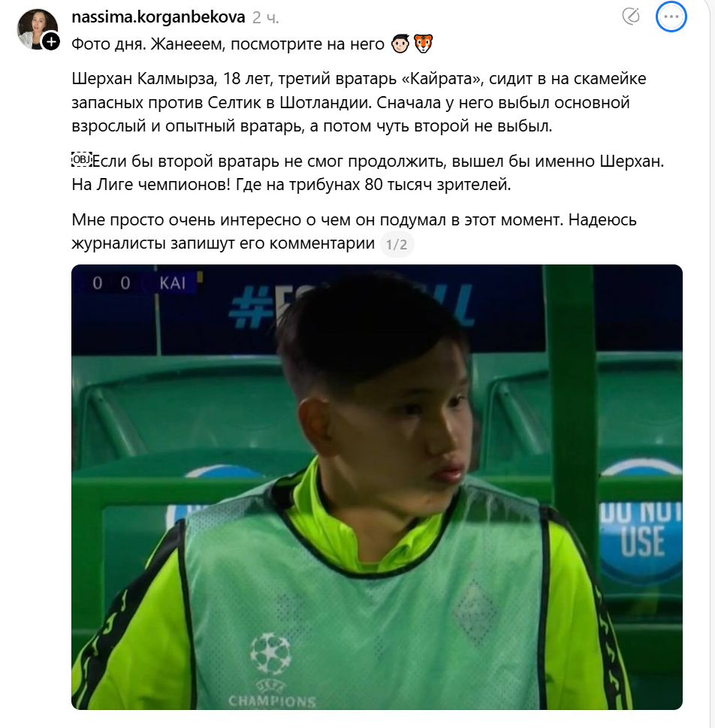
Task: Open the post via the '2 ч.' timestamp
Action: click(x=266, y=18)
